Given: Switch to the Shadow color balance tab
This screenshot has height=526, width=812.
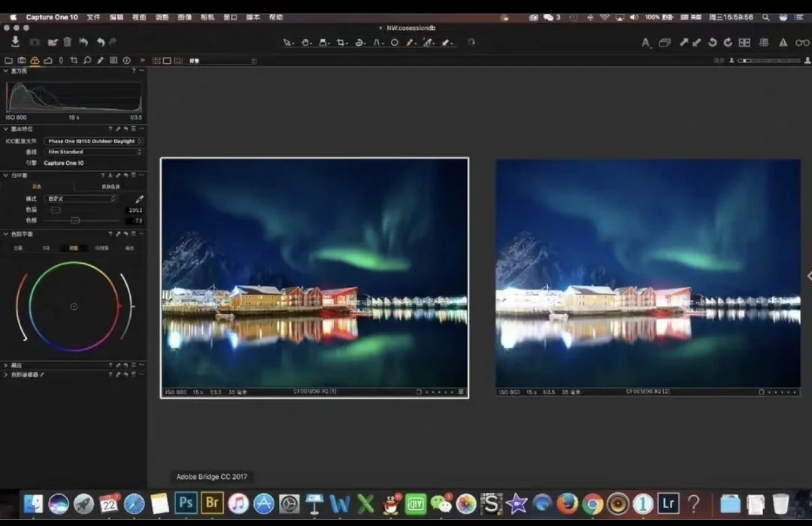Looking at the screenshot, I should click(x=74, y=247).
